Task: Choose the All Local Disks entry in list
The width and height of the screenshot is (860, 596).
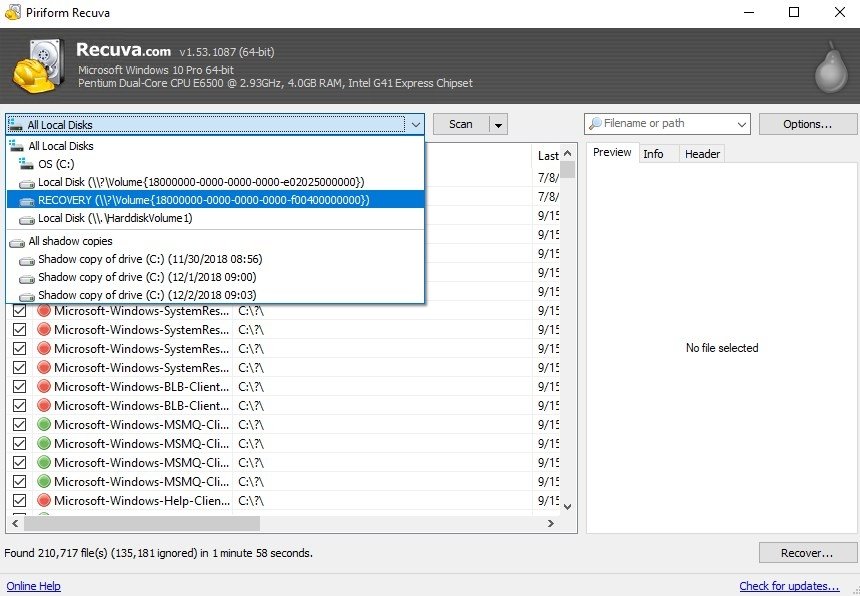Action: (215, 146)
